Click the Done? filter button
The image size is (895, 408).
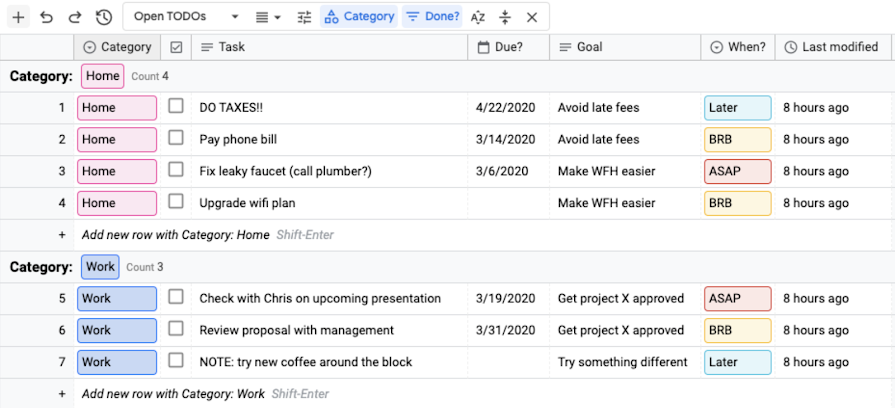click(432, 17)
